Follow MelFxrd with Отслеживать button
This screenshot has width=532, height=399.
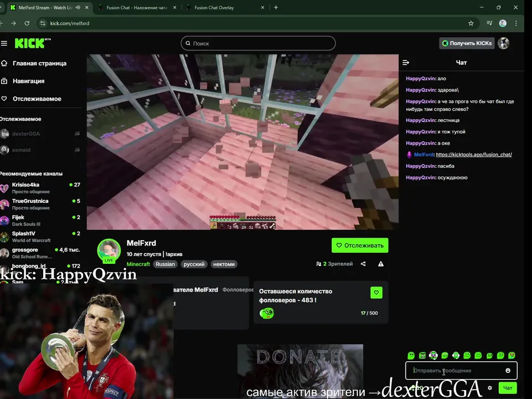(360, 245)
